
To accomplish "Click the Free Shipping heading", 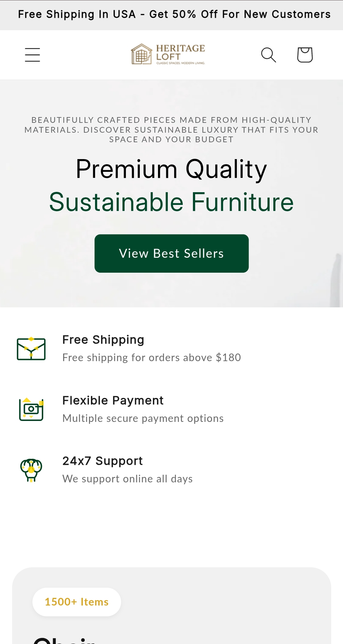I will (103, 340).
